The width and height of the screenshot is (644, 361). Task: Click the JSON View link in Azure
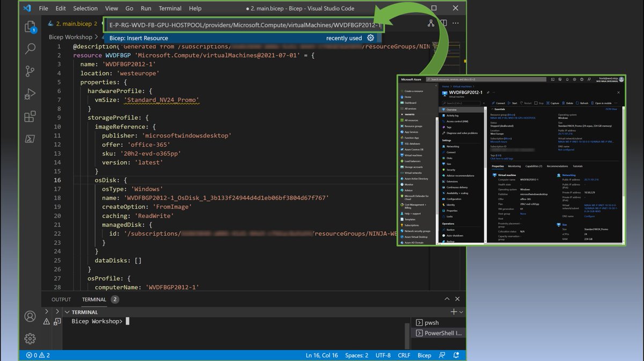[x=611, y=109]
